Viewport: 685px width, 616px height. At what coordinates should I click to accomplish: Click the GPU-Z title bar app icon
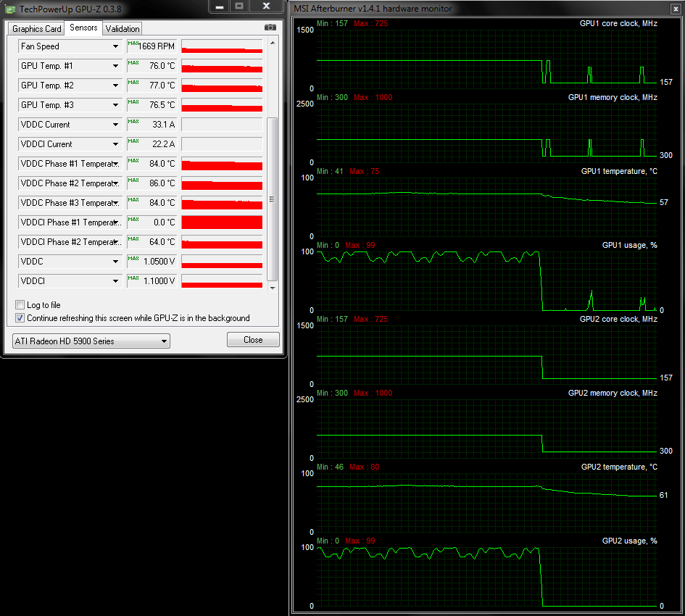point(10,9)
